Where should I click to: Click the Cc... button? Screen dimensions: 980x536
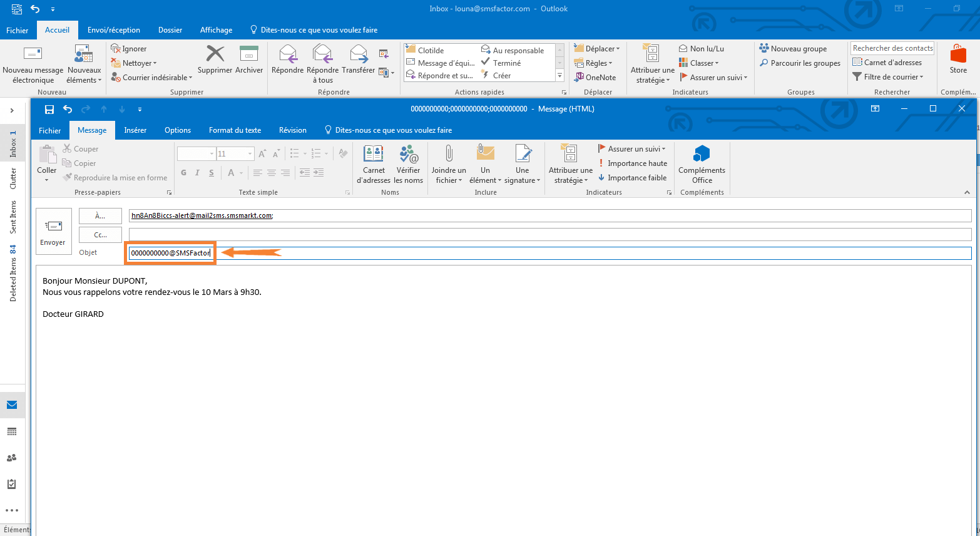100,235
